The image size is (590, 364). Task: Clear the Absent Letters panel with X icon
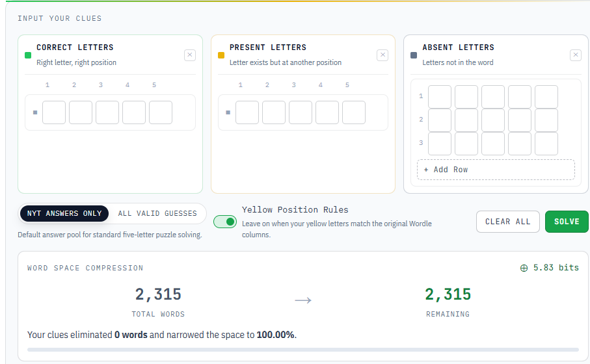coord(575,55)
